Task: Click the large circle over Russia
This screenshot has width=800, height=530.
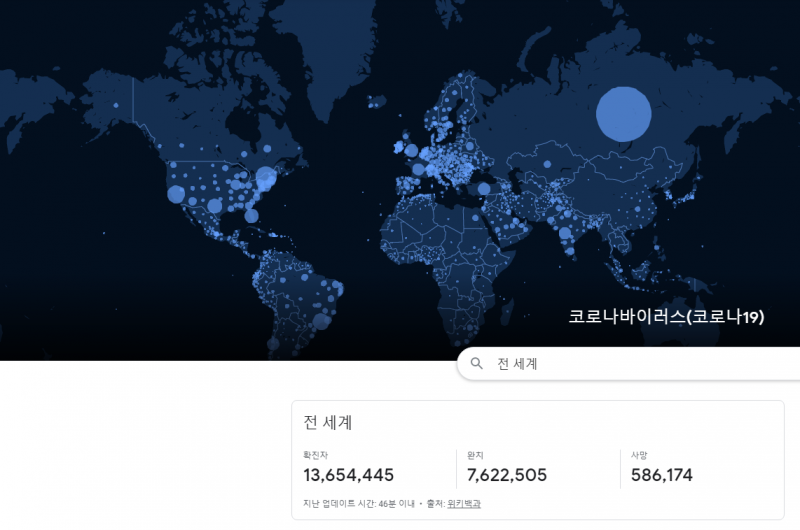Action: pyautogui.click(x=623, y=113)
